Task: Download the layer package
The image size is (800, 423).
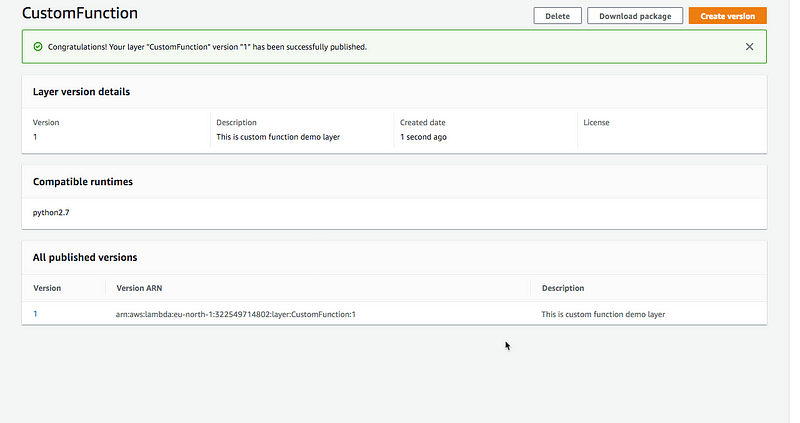Action: [635, 16]
